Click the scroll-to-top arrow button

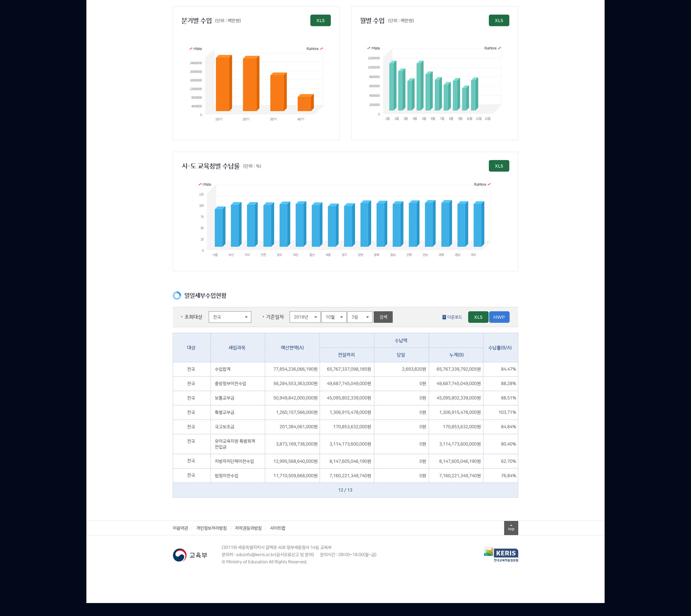tap(511, 528)
